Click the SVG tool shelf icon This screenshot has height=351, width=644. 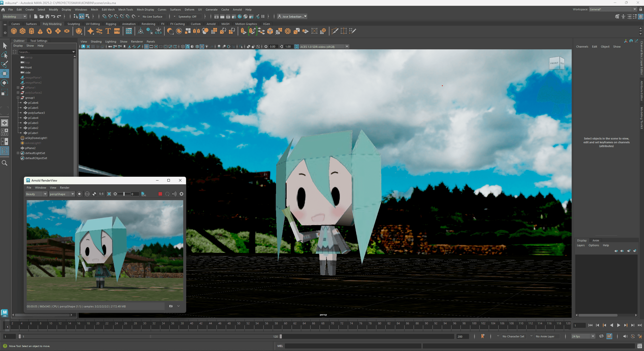click(117, 31)
